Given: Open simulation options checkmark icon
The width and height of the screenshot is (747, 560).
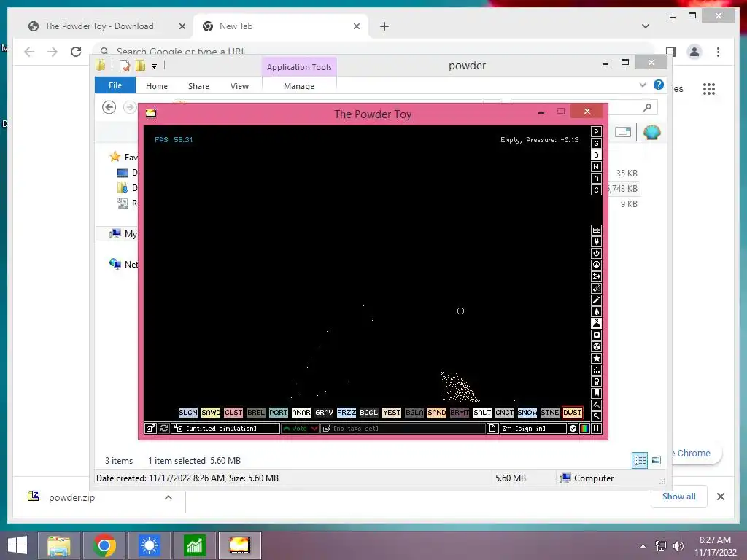Looking at the screenshot, I should (573, 429).
